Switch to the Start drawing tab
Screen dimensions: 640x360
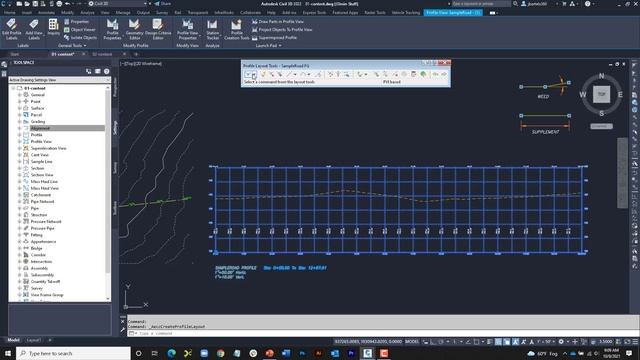[x=15, y=54]
